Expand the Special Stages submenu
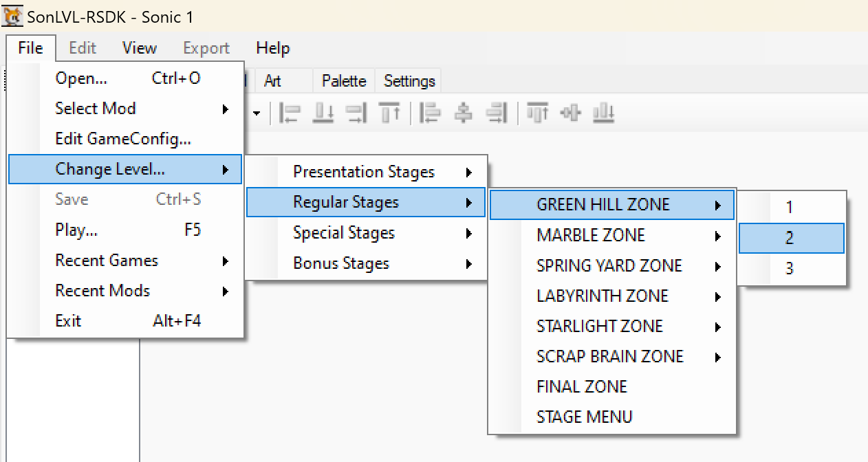 pyautogui.click(x=343, y=233)
